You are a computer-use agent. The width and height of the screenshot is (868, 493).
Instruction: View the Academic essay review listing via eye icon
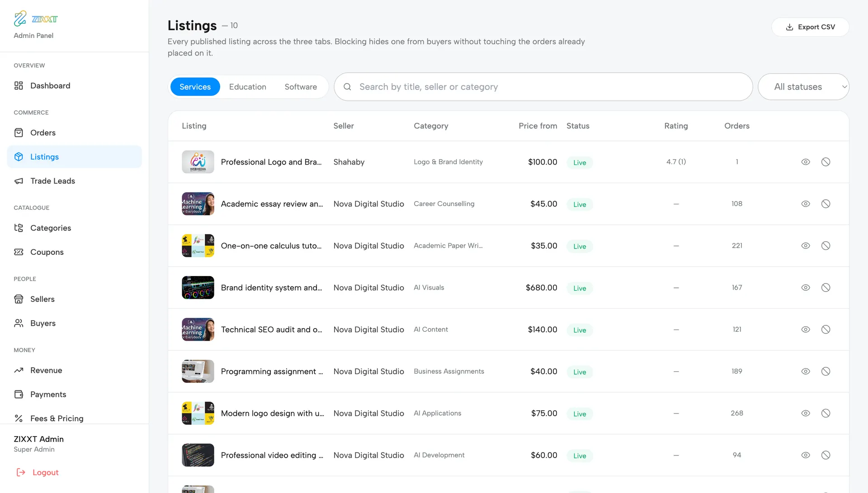click(x=806, y=204)
